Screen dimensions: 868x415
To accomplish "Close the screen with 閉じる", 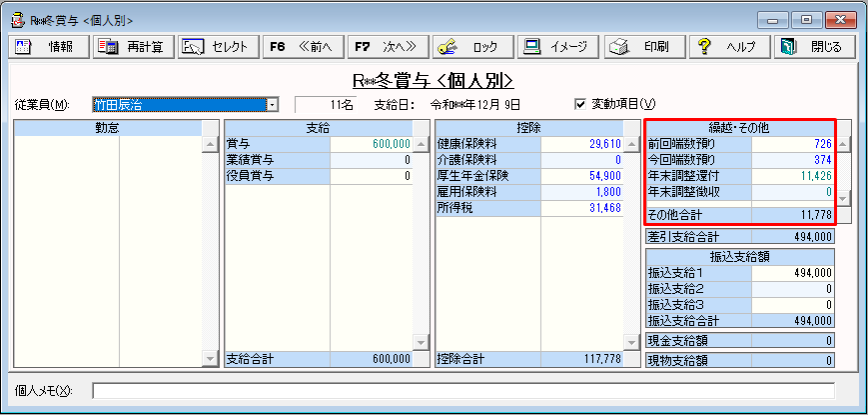I will 814,47.
